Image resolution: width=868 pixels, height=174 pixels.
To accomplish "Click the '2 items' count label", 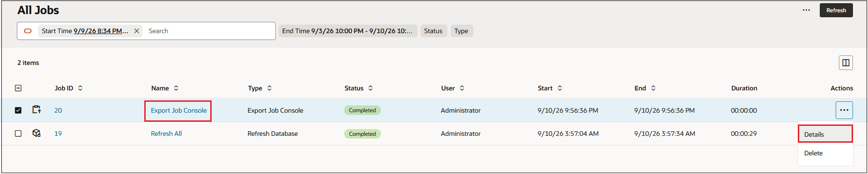I will pyautogui.click(x=28, y=63).
